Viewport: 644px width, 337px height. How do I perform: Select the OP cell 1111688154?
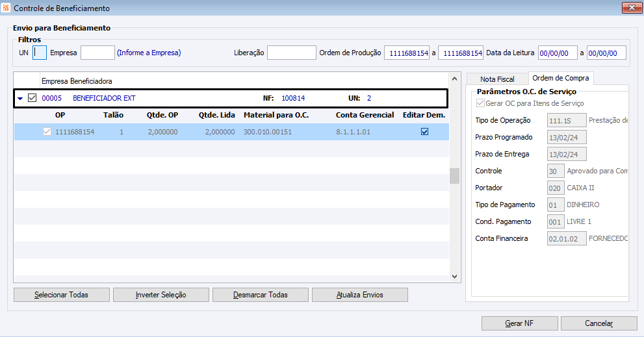(75, 132)
